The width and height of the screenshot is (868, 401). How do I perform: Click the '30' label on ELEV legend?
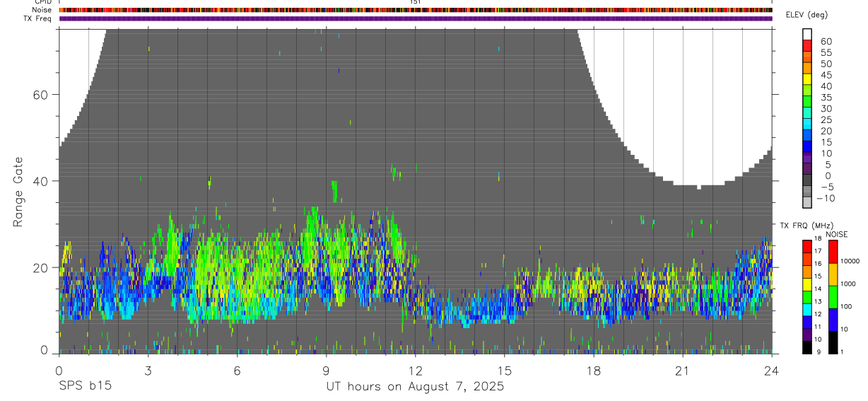[826, 109]
